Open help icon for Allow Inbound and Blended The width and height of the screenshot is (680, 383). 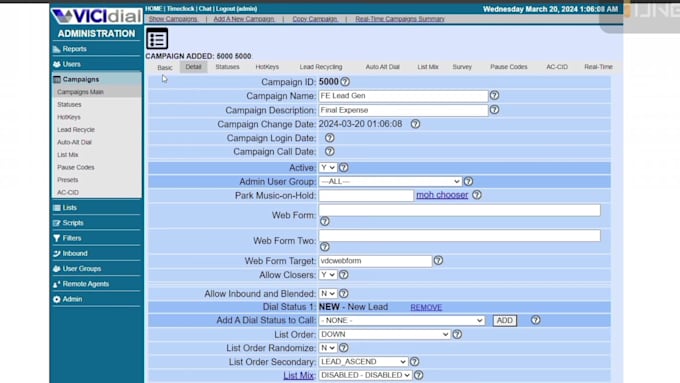click(x=343, y=294)
